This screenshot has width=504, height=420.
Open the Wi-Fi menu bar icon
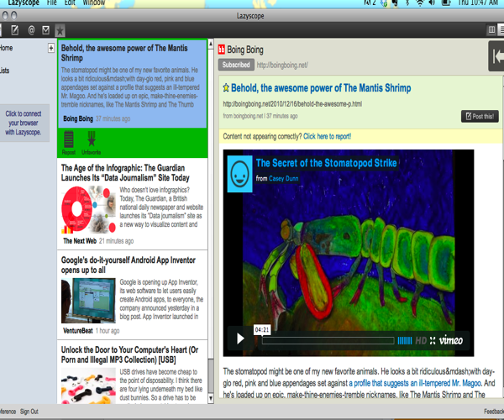(x=420, y=3)
